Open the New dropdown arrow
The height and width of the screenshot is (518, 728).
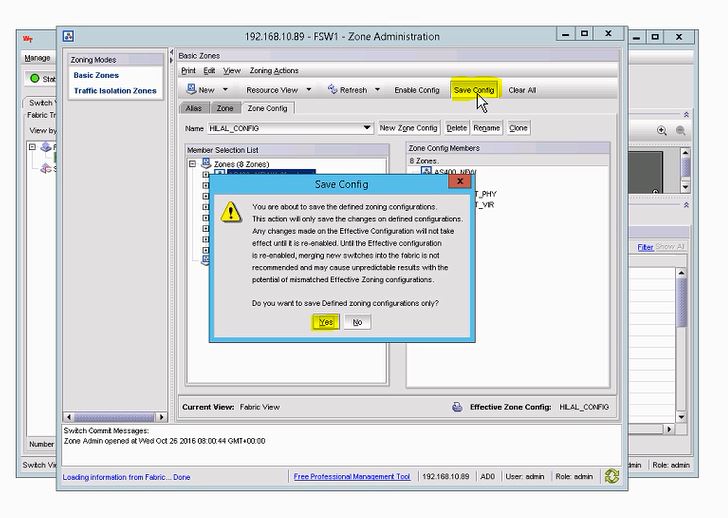(225, 90)
